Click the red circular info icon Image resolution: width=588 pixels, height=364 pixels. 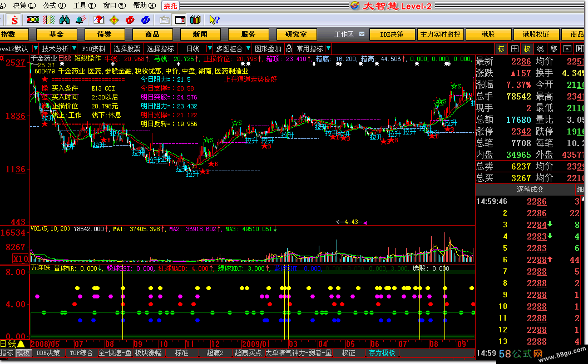click(130, 19)
